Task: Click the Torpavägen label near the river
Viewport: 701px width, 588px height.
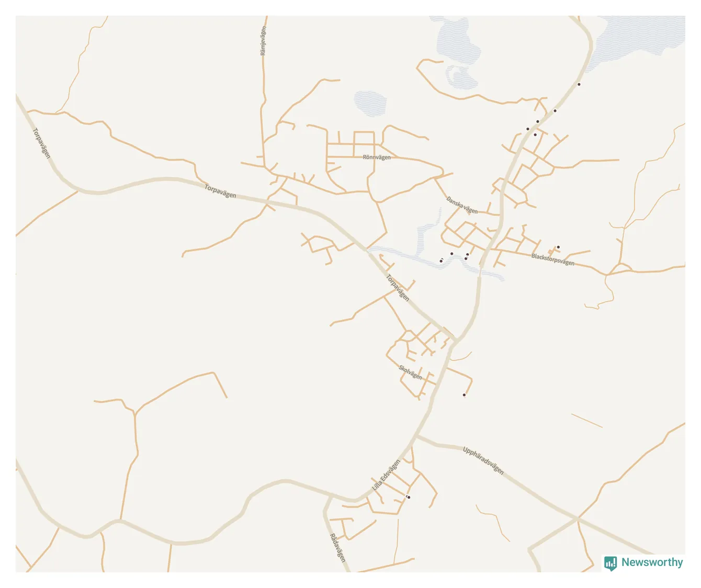Action: [x=398, y=288]
